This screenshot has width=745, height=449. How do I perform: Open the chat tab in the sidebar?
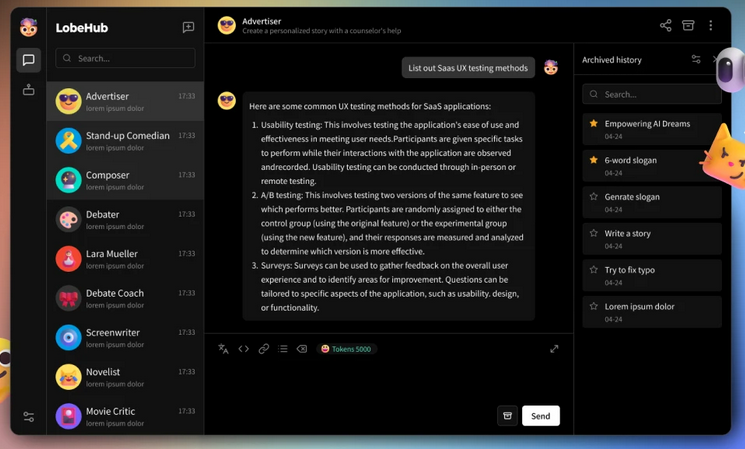(x=29, y=60)
